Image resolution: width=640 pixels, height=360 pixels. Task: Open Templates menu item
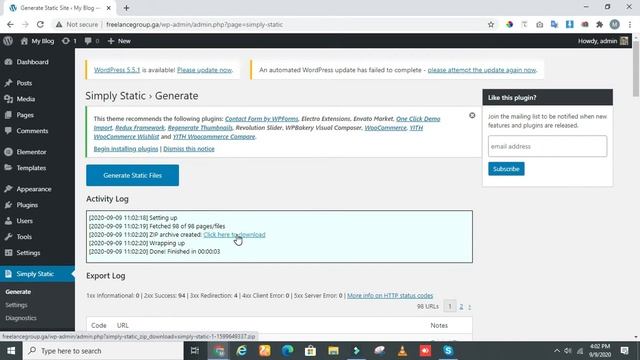(31, 168)
